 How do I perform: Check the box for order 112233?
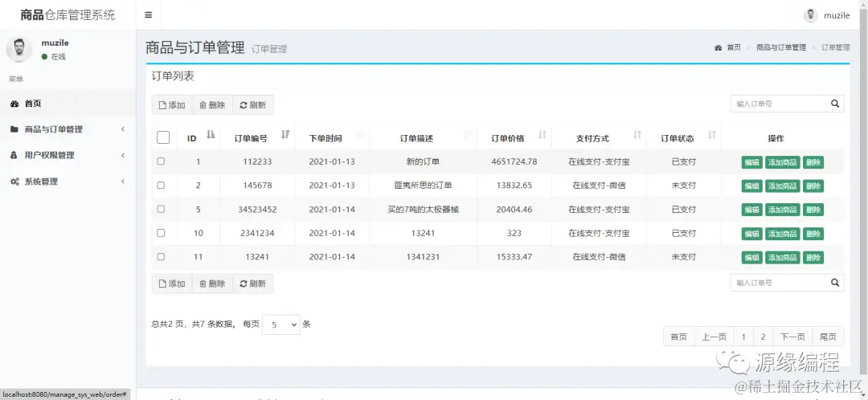click(x=161, y=161)
